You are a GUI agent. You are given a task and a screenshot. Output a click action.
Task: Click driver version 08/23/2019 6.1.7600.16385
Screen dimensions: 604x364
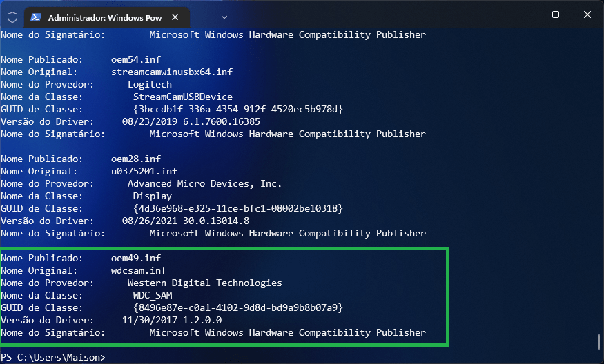point(191,121)
